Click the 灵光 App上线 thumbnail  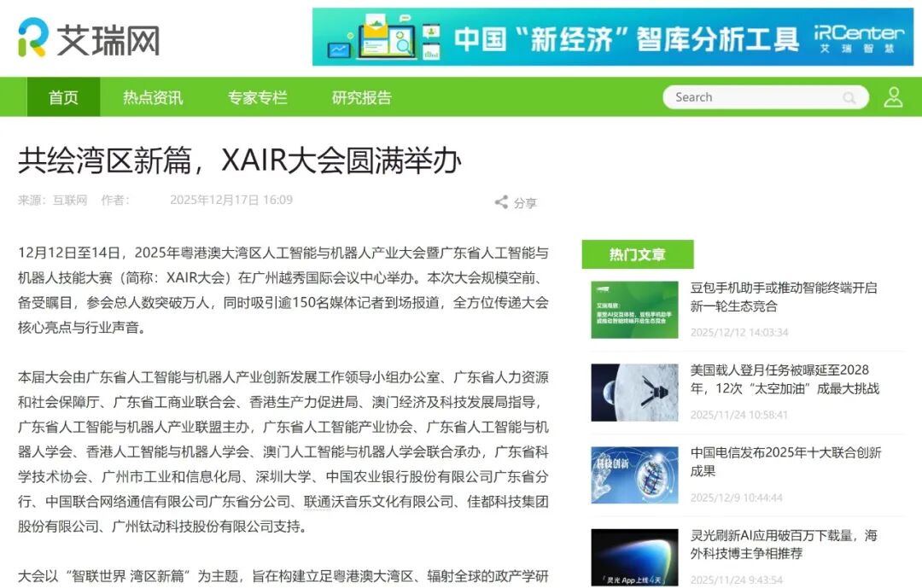pyautogui.click(x=634, y=557)
